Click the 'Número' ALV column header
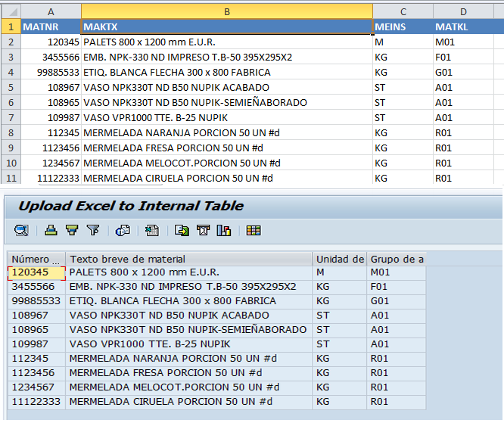This screenshot has height=423, width=504. [36, 259]
